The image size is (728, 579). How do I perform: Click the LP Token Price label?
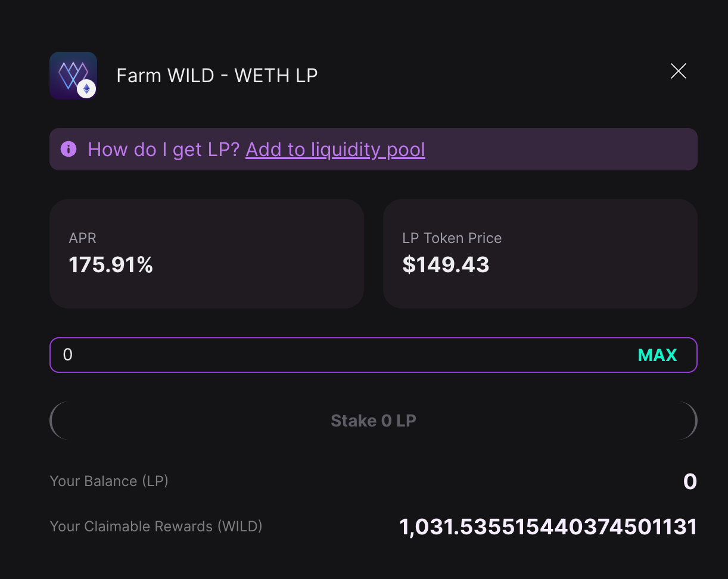(452, 238)
